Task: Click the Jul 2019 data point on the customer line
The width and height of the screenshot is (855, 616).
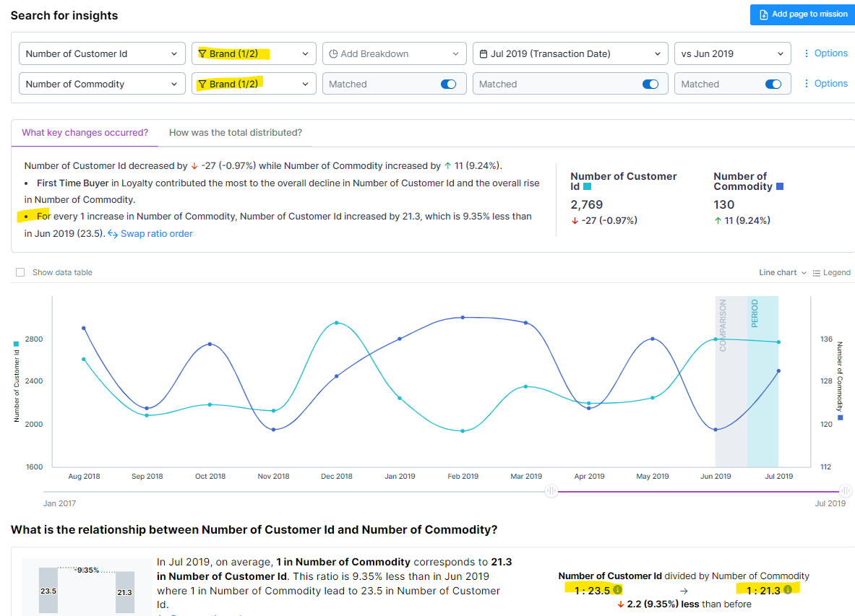Action: [778, 342]
